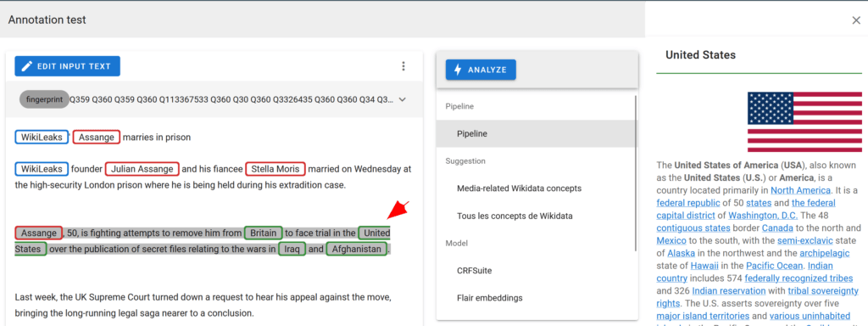Click the United States flag image

coord(805,122)
